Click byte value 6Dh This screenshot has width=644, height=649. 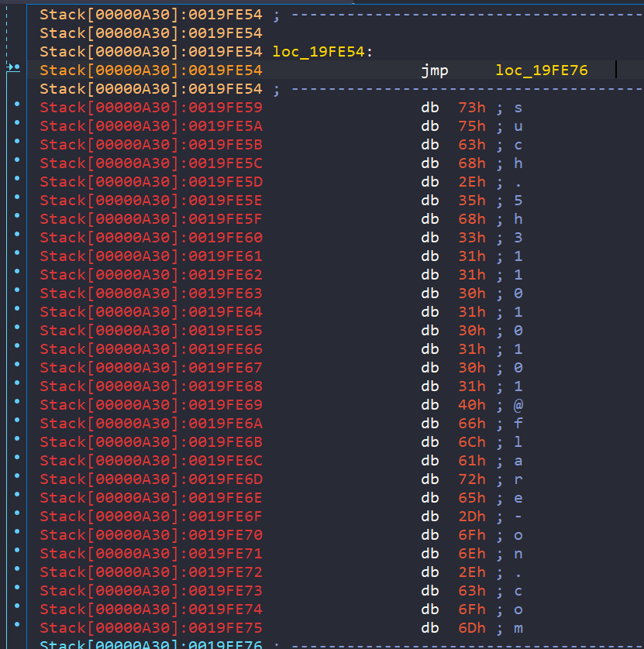pyautogui.click(x=472, y=628)
